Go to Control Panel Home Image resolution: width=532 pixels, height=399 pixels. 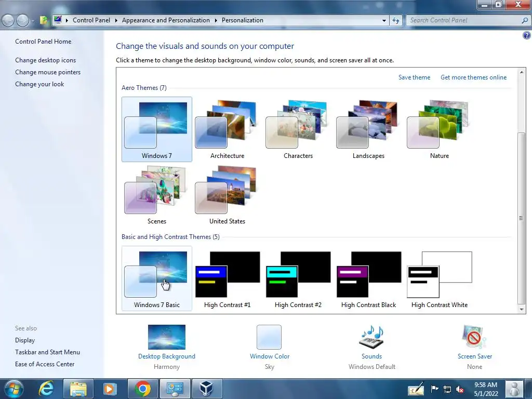(43, 42)
